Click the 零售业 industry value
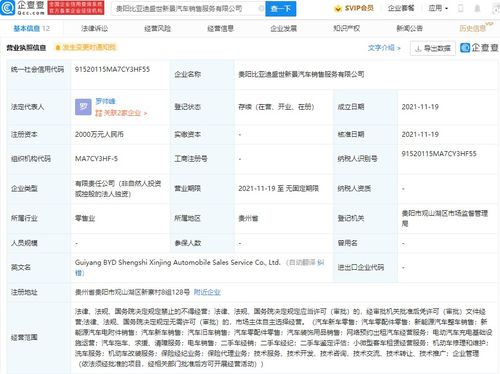The image size is (500, 374). (85, 218)
